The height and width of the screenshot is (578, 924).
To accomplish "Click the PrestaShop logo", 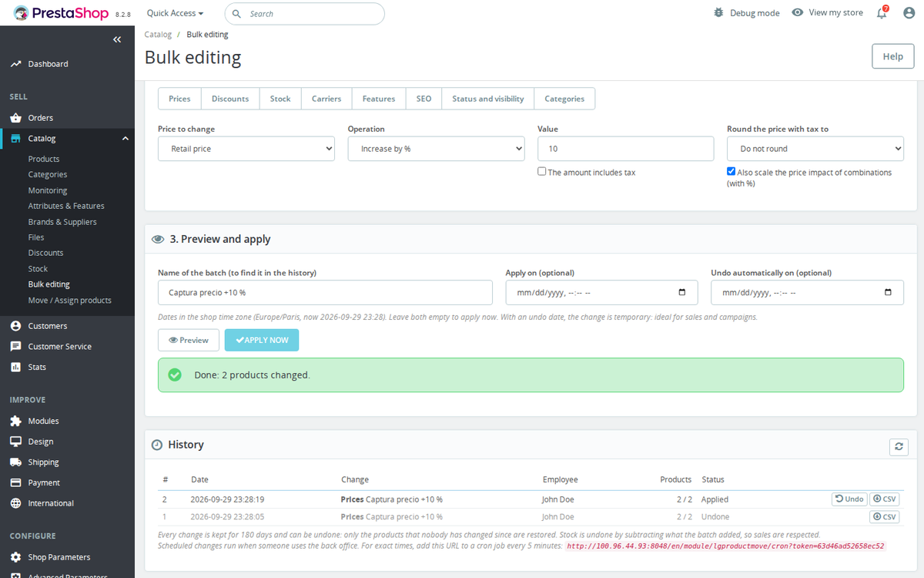I will click(x=62, y=13).
